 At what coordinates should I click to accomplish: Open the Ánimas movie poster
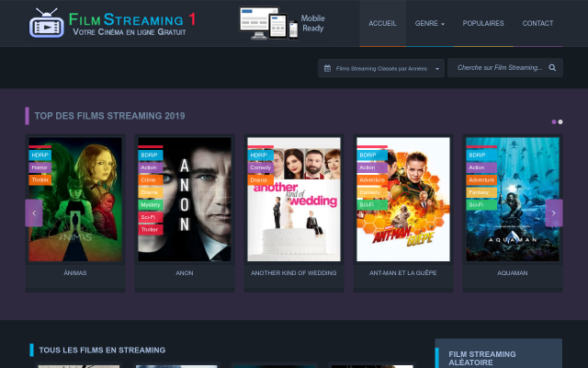point(75,199)
